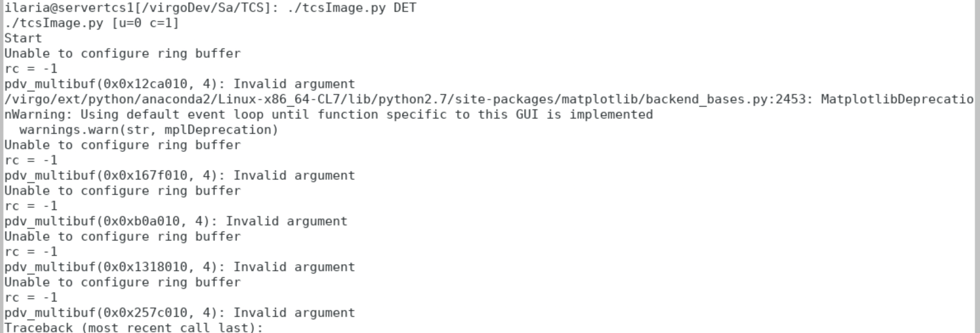Click the terminal's right-edge vertical scrollbar

pyautogui.click(x=977, y=166)
